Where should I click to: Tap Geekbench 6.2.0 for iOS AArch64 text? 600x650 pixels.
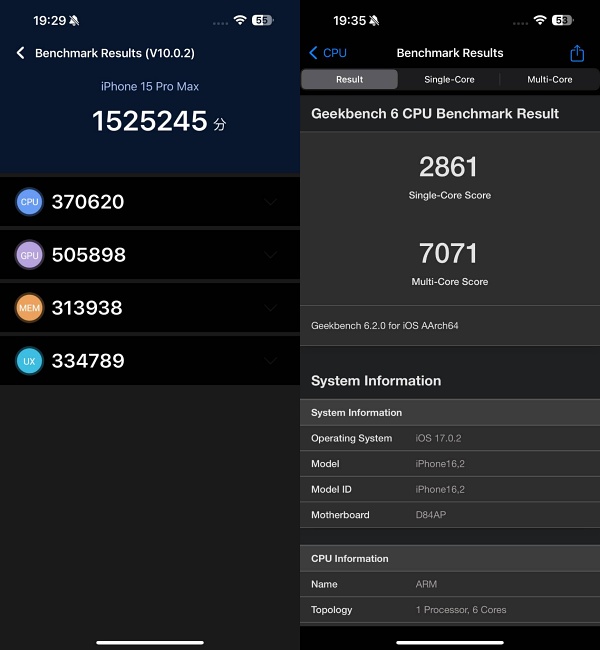click(x=385, y=326)
